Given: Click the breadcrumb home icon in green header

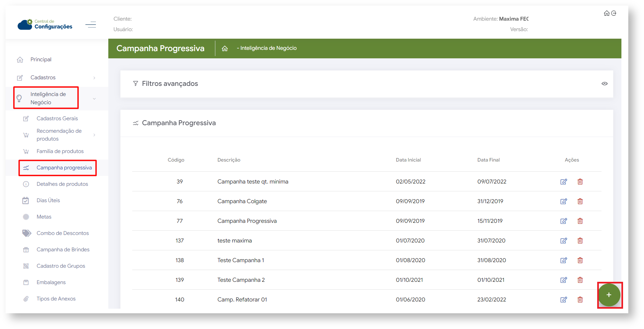Looking at the screenshot, I should click(225, 48).
